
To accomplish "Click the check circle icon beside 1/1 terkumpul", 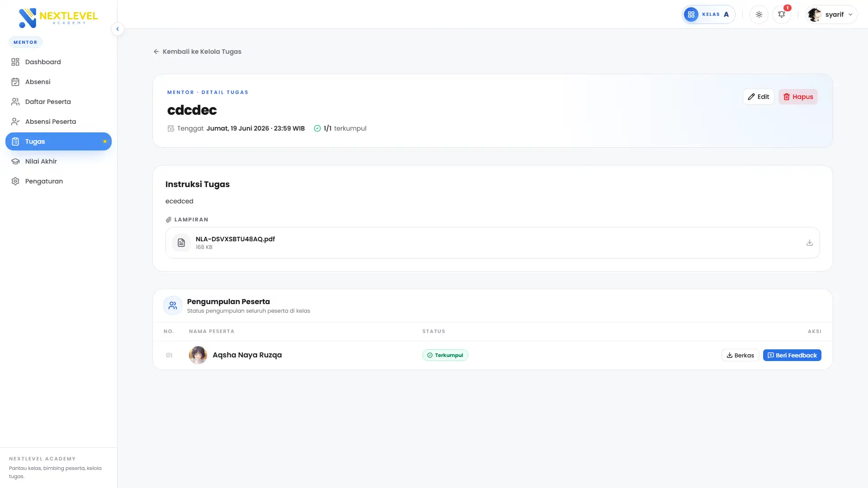I will tap(317, 128).
